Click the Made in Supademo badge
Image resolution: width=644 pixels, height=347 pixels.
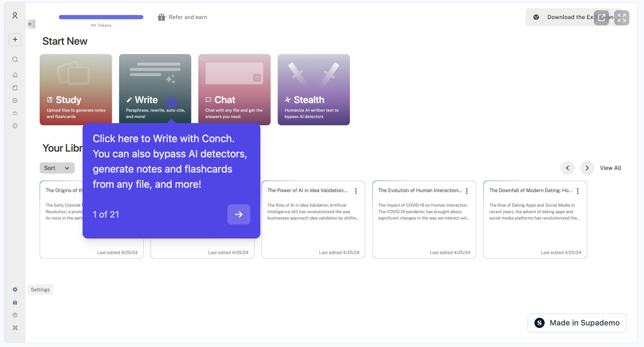pos(577,323)
